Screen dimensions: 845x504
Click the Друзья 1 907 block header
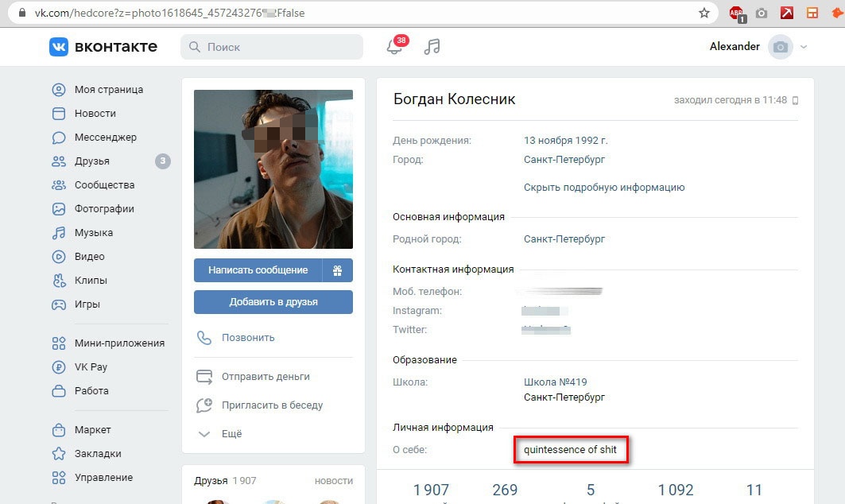click(225, 481)
